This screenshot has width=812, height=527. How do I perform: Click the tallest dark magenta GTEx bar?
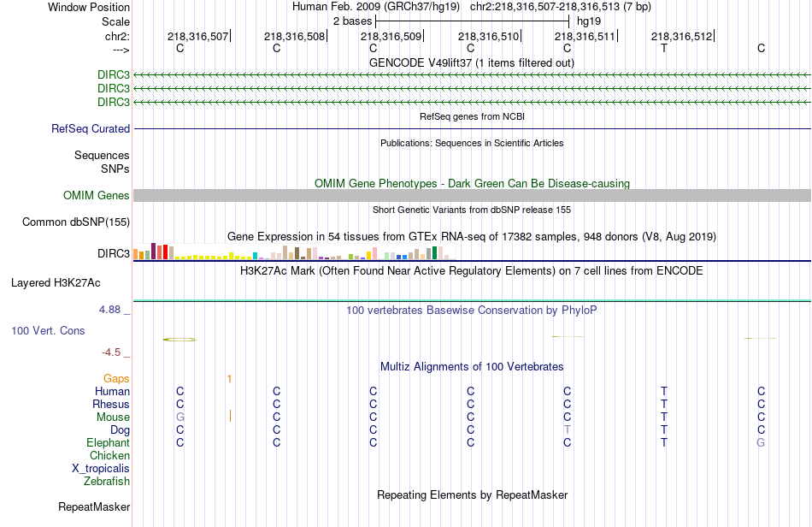click(153, 251)
